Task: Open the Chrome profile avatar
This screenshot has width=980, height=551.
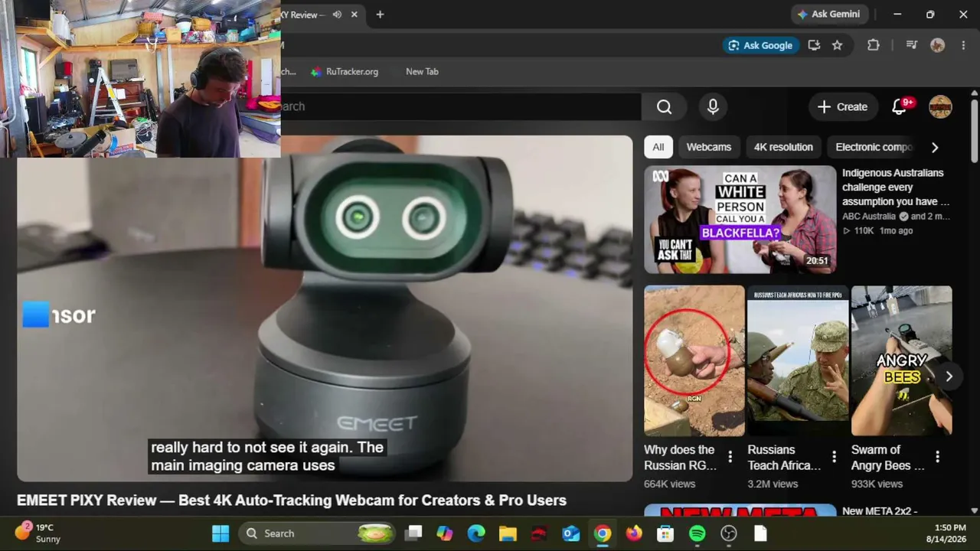Action: click(x=937, y=45)
